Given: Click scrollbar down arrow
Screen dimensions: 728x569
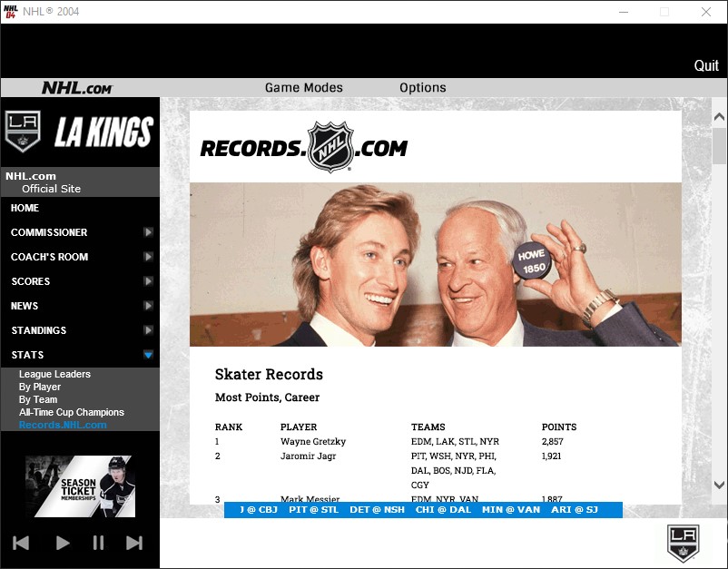Looking at the screenshot, I should [x=719, y=485].
